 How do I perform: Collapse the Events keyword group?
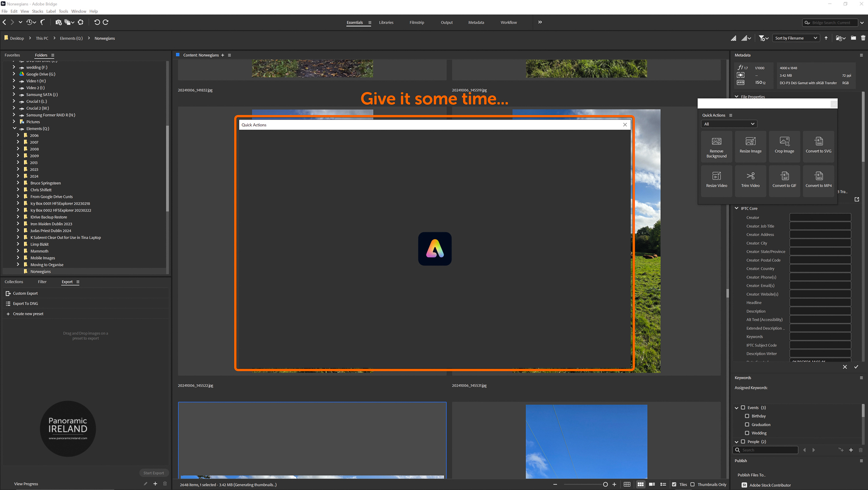(x=736, y=408)
